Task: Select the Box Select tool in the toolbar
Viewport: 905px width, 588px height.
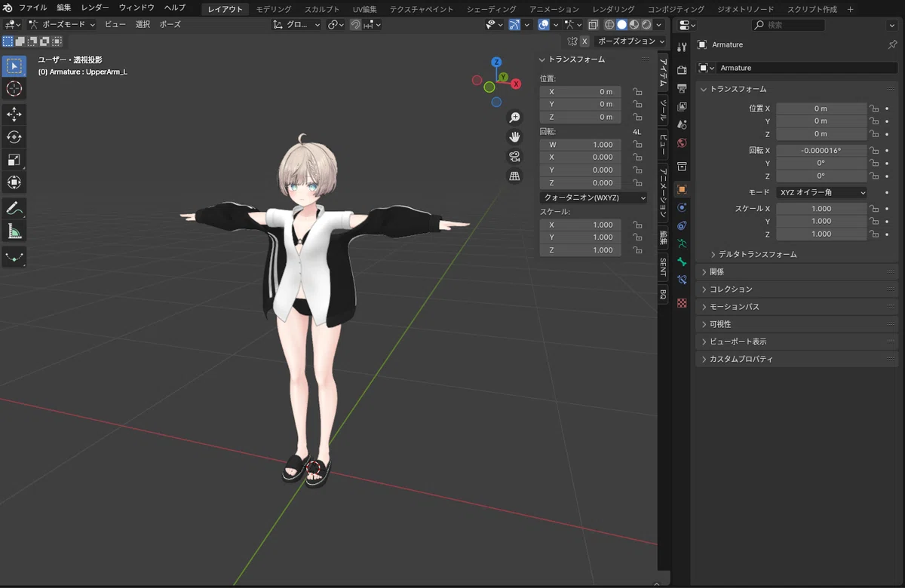Action: 14,66
